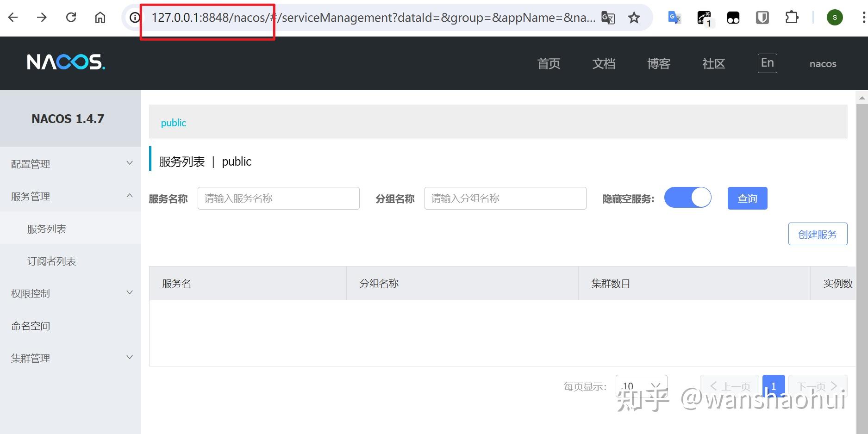Expand the 权限控制 sidebar menu
868x434 pixels.
(x=70, y=293)
